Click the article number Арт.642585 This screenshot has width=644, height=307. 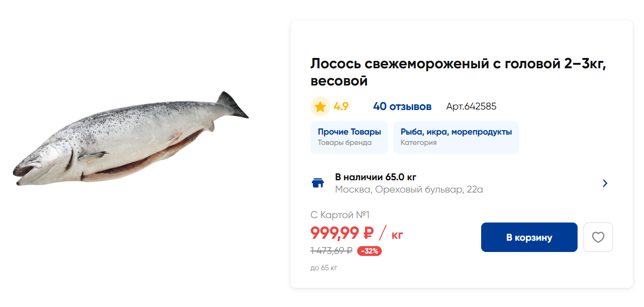point(471,107)
